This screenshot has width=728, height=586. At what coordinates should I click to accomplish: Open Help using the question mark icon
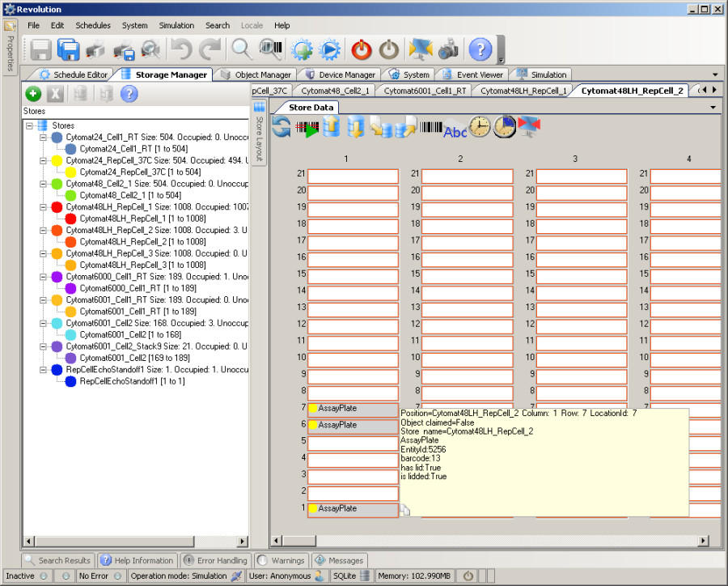coord(479,49)
